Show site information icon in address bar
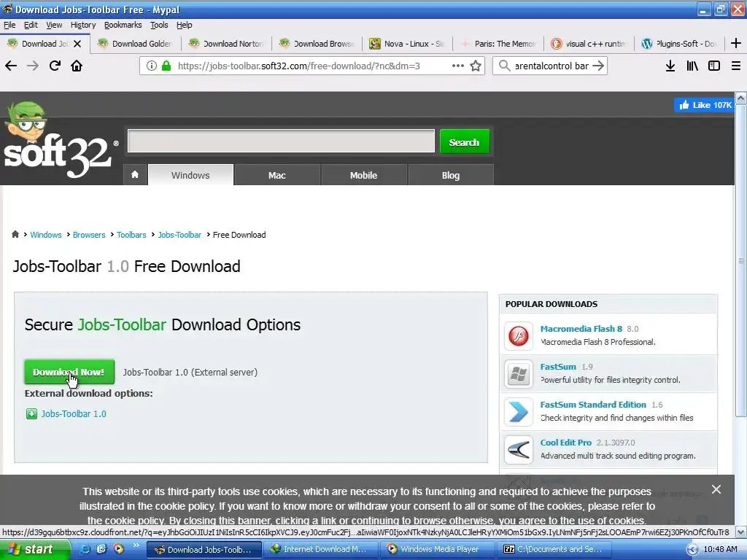 152,66
